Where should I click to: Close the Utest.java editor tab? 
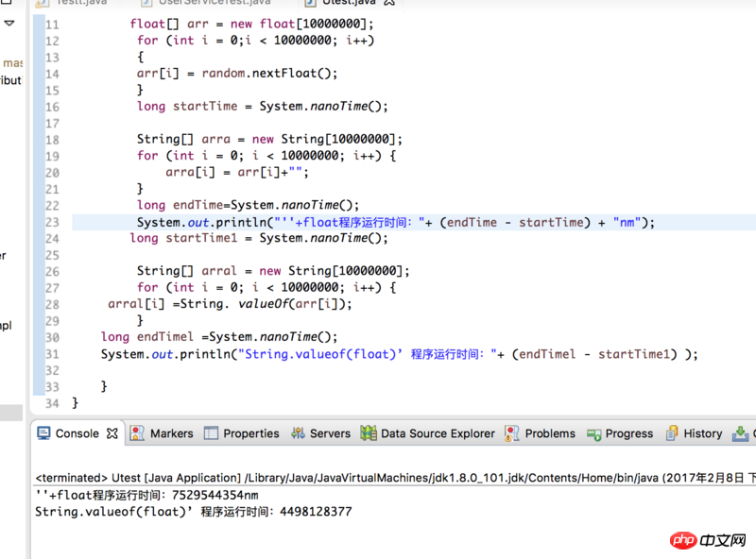point(389,3)
